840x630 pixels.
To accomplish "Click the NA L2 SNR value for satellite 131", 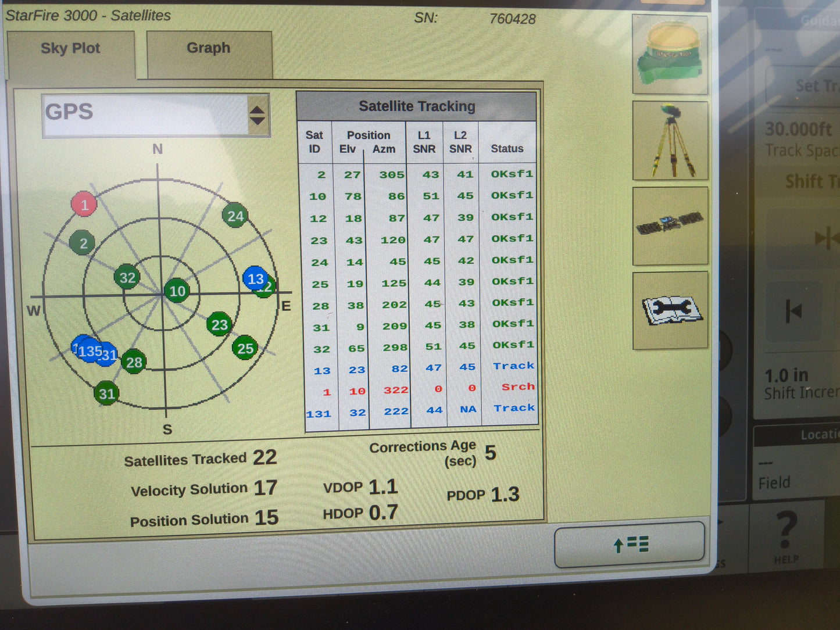I will (x=468, y=409).
